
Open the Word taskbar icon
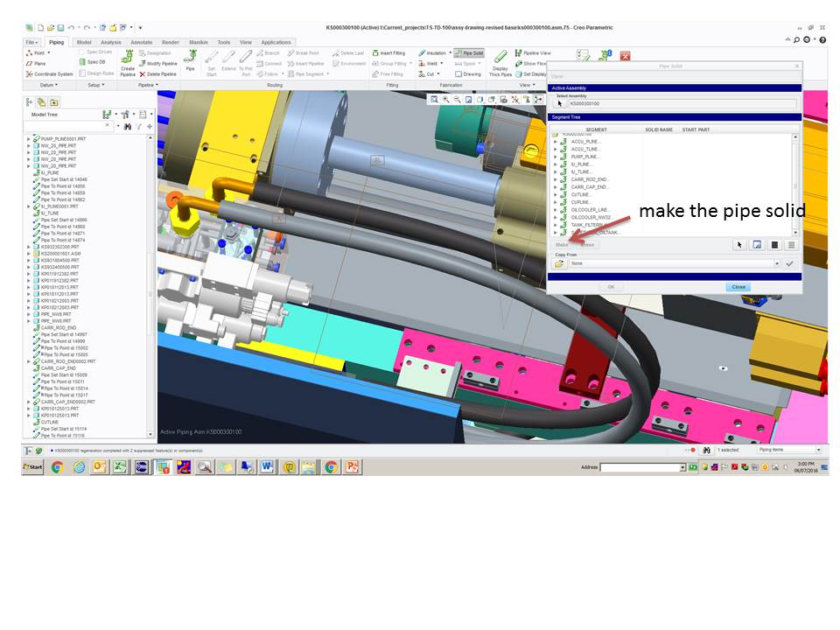[x=266, y=467]
